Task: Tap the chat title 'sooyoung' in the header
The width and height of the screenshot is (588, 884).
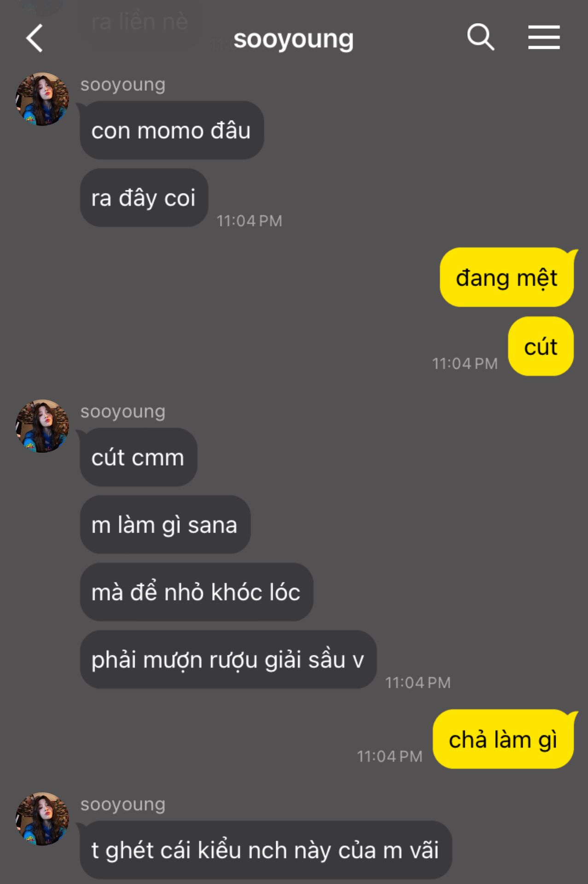Action: pyautogui.click(x=293, y=40)
